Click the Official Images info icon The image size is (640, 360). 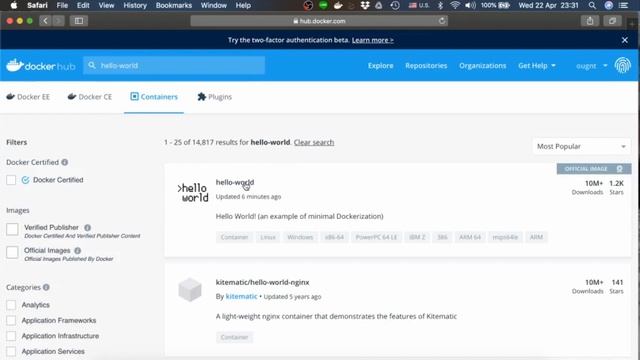(78, 250)
